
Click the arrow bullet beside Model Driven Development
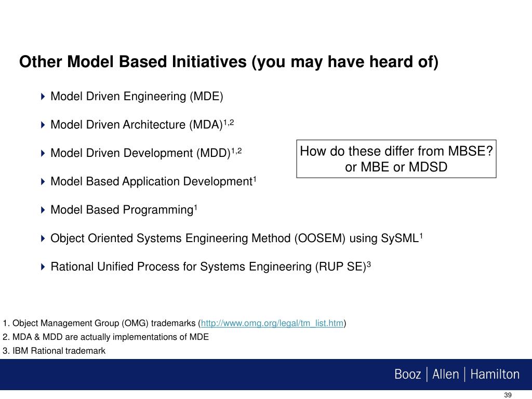tap(43, 153)
